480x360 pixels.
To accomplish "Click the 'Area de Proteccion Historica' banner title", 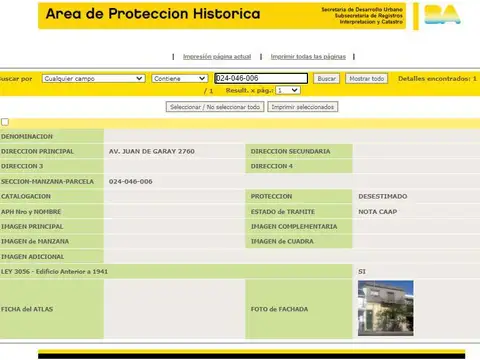I will [x=153, y=14].
